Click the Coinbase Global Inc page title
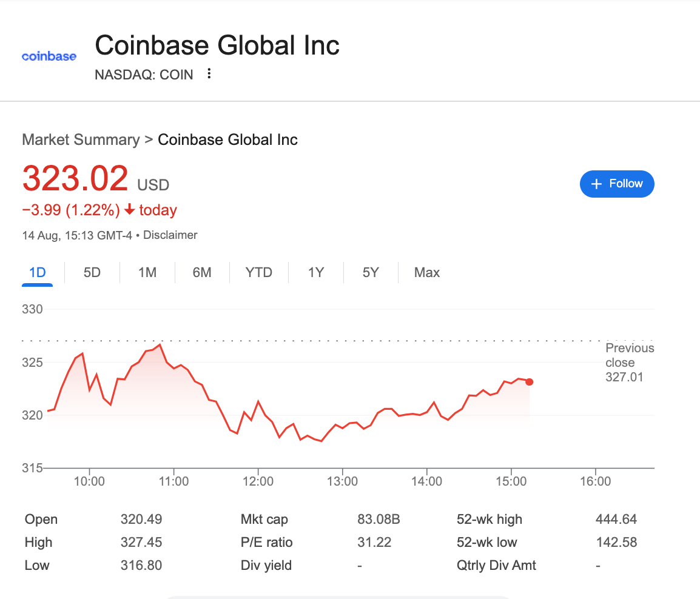The image size is (700, 599). click(217, 46)
